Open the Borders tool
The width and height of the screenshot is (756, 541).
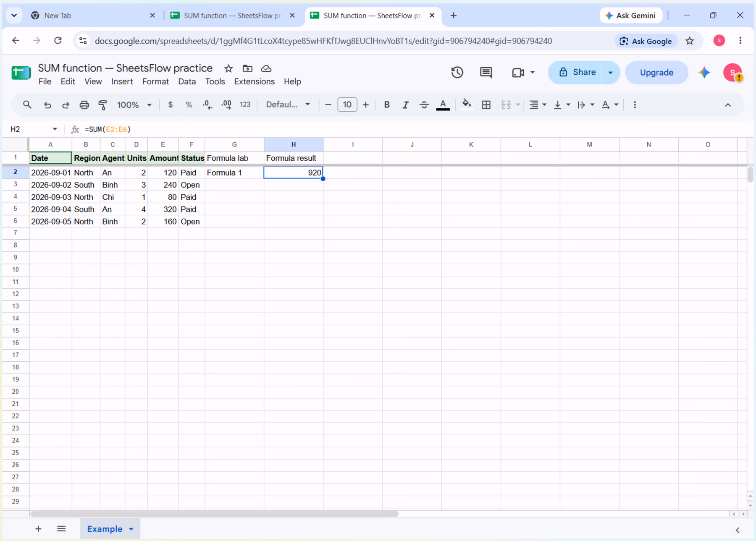tap(486, 105)
